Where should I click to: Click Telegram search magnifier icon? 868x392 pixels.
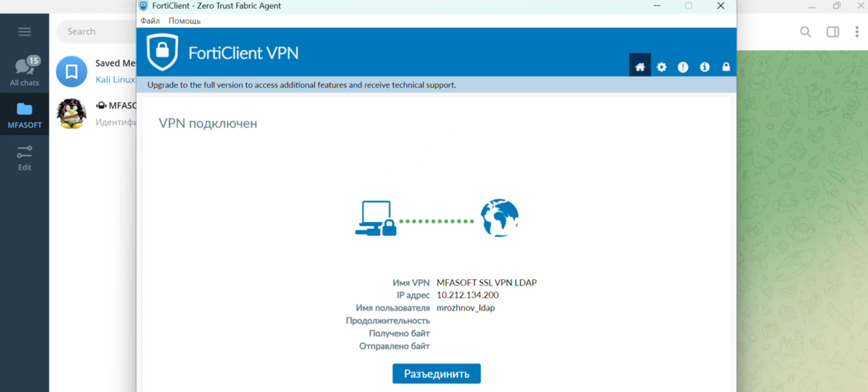tap(806, 32)
